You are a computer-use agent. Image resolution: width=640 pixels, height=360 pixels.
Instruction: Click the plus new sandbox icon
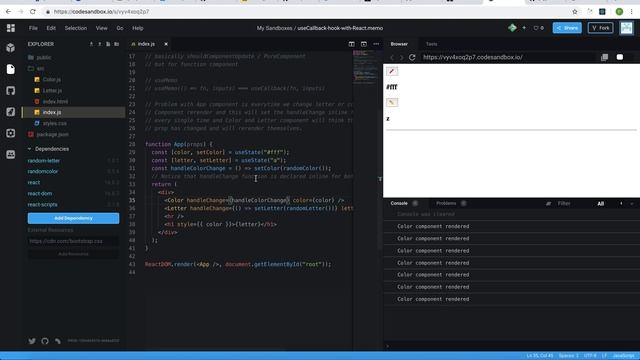click(x=524, y=28)
